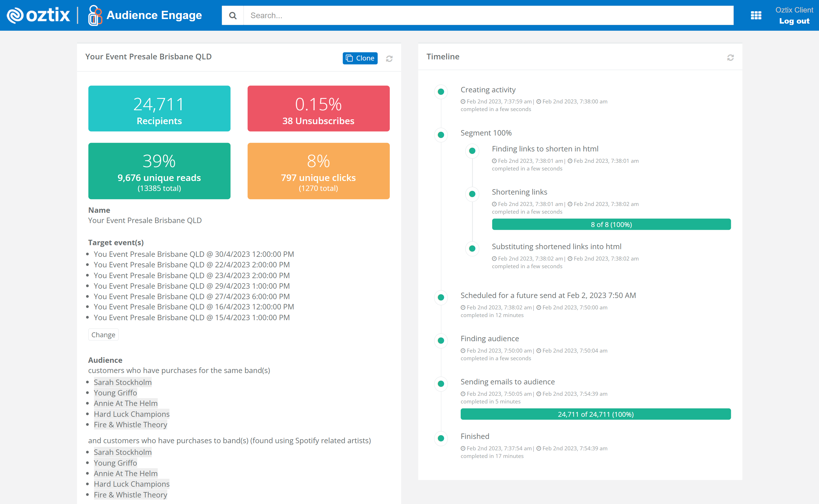This screenshot has width=819, height=504.
Task: Refresh the Timeline panel
Action: (x=730, y=58)
